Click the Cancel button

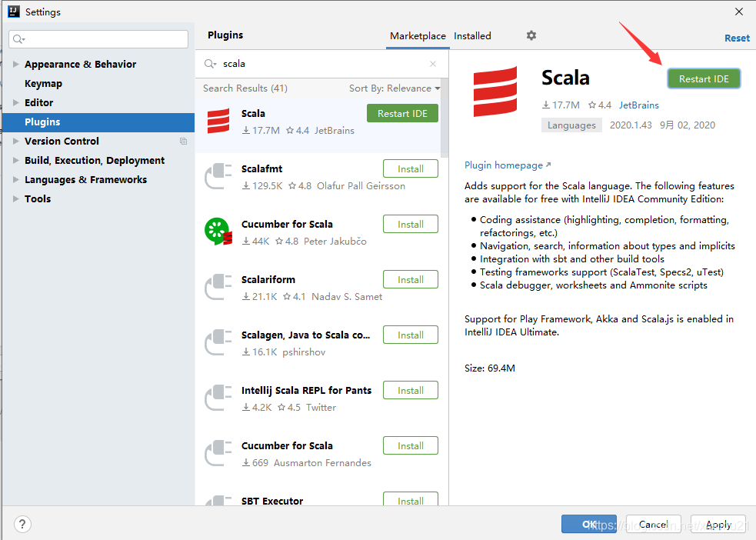pyautogui.click(x=653, y=524)
